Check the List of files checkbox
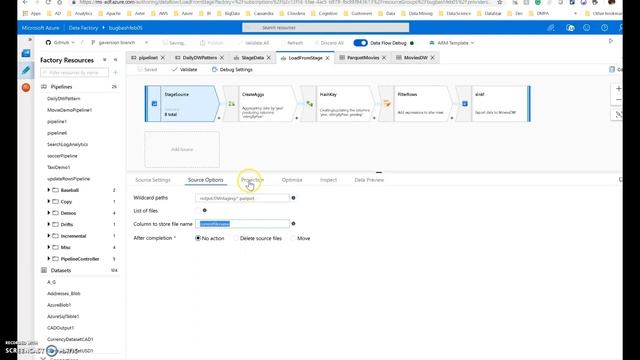 pos(198,211)
